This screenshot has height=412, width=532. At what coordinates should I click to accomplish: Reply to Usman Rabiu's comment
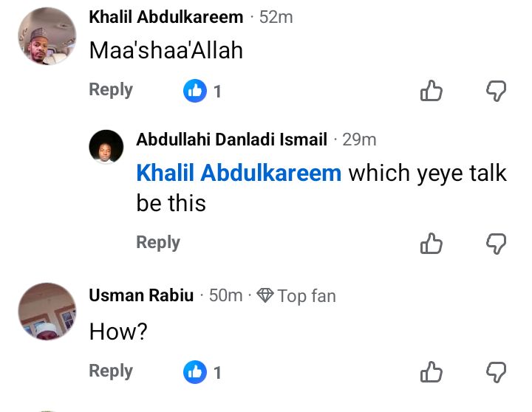[x=111, y=371]
